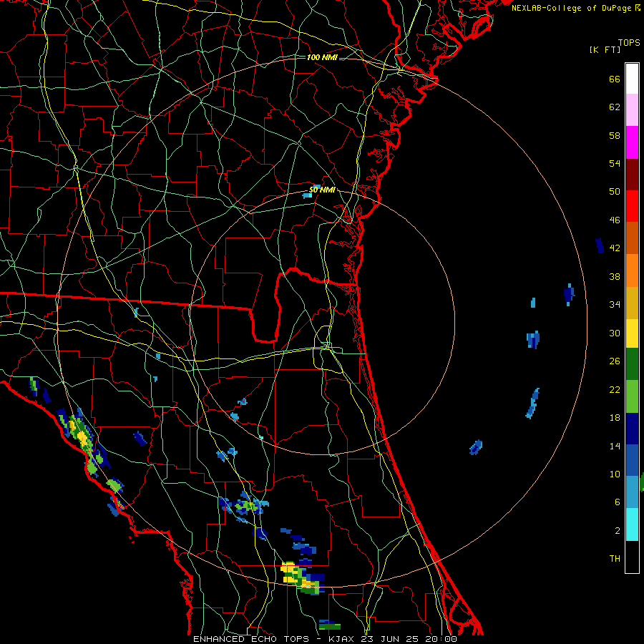Click the legend value 66
This screenshot has height=644, width=644.
[x=615, y=79]
